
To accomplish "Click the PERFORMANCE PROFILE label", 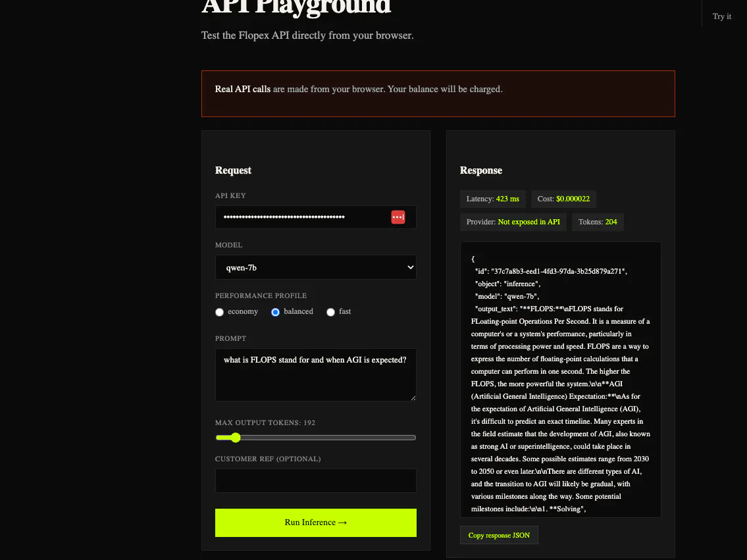I will 261,295.
